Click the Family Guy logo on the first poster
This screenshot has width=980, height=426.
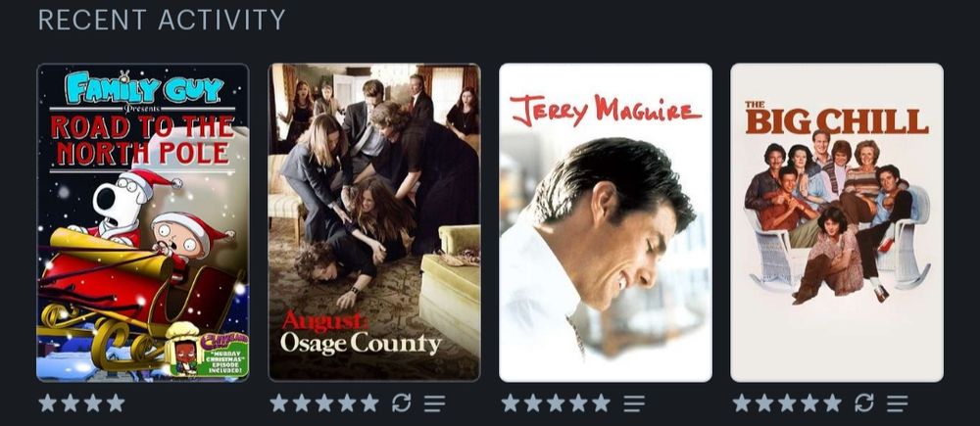[144, 87]
